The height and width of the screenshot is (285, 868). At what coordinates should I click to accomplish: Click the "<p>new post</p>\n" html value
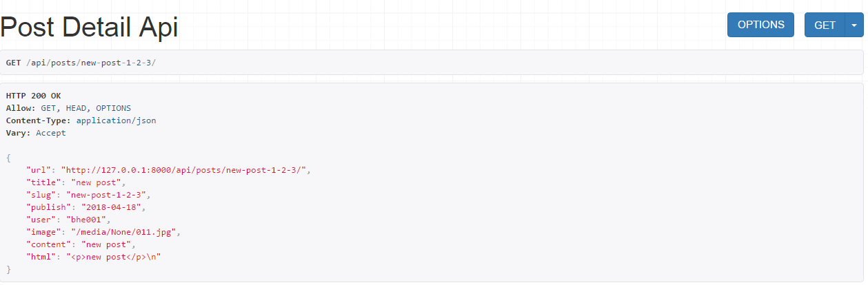click(114, 257)
